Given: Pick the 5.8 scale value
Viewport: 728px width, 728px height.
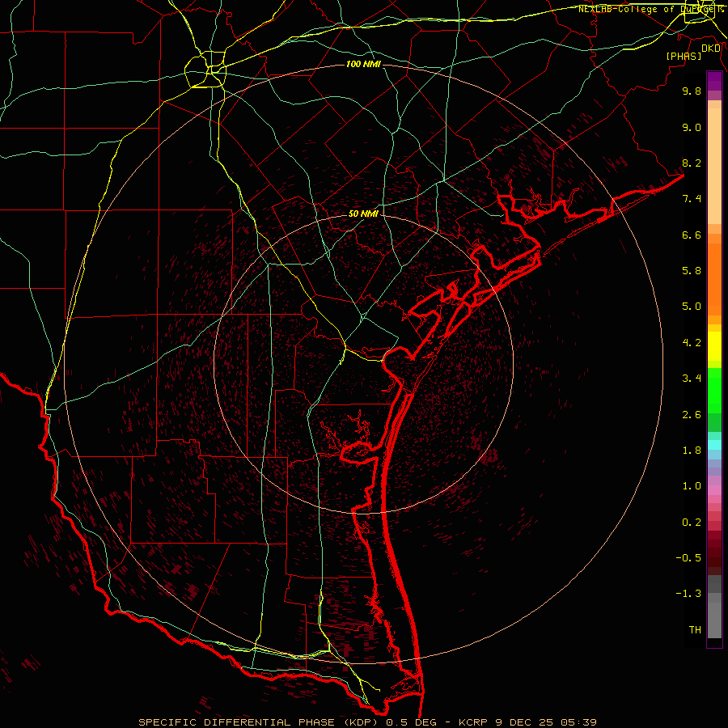Looking at the screenshot, I should [692, 271].
